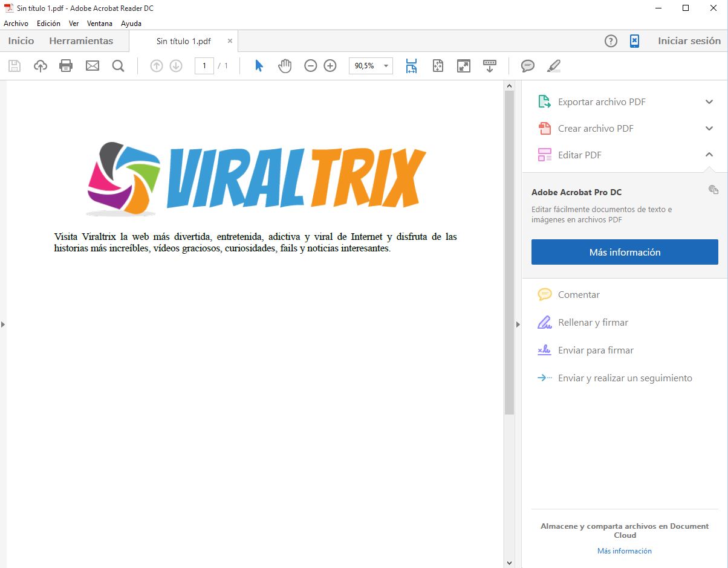728x568 pixels.
Task: Click the blue Más información button
Action: tap(625, 252)
